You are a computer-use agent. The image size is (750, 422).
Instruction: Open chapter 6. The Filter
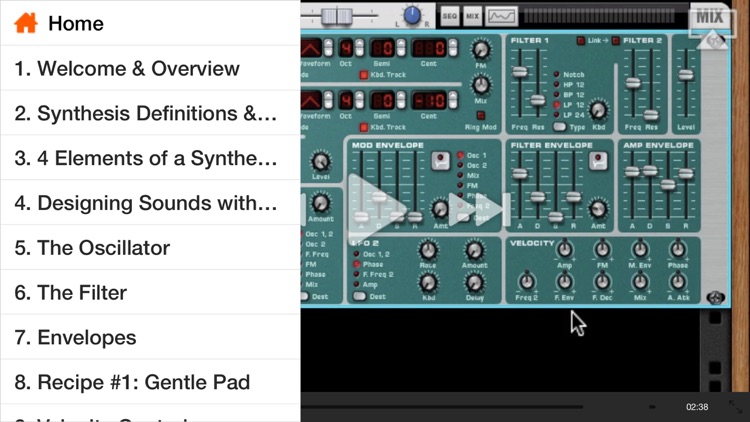click(x=150, y=292)
